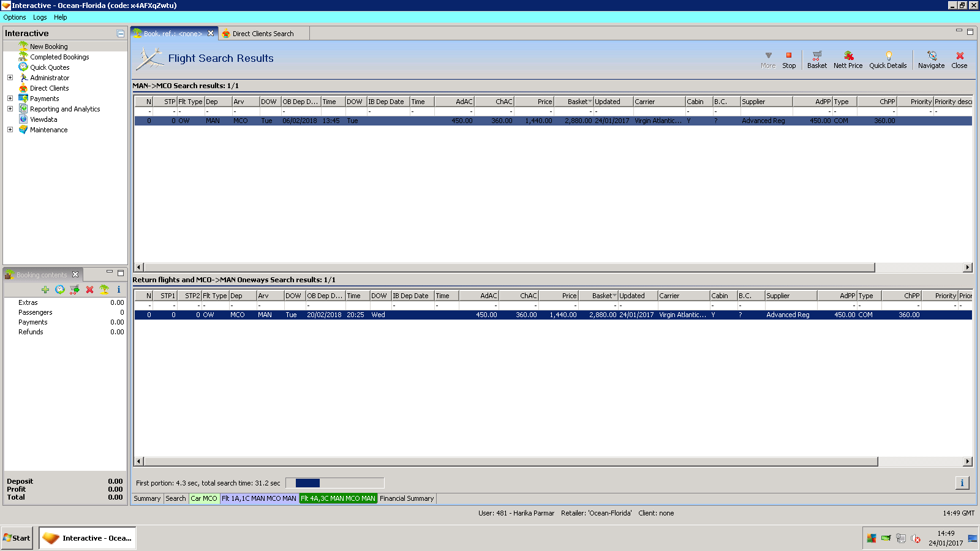This screenshot has width=980, height=551.
Task: Click the red X delete icon in Booking contents
Action: point(89,290)
